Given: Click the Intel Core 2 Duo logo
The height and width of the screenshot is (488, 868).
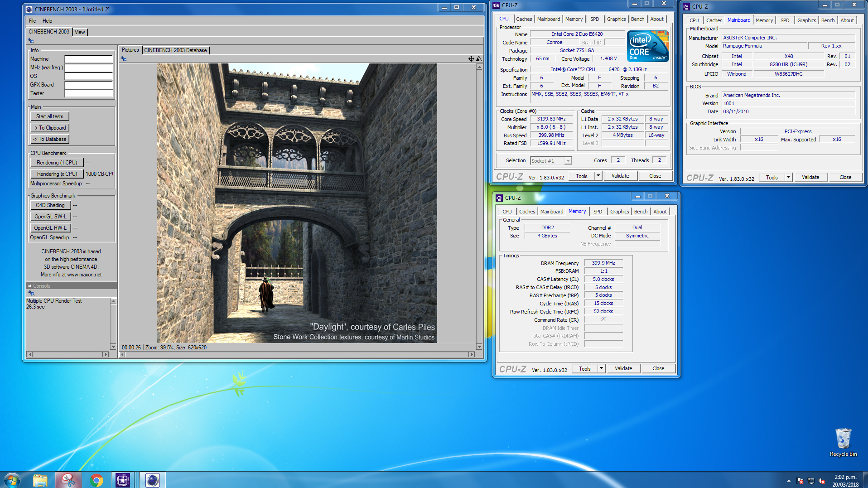Looking at the screenshot, I should click(648, 46).
